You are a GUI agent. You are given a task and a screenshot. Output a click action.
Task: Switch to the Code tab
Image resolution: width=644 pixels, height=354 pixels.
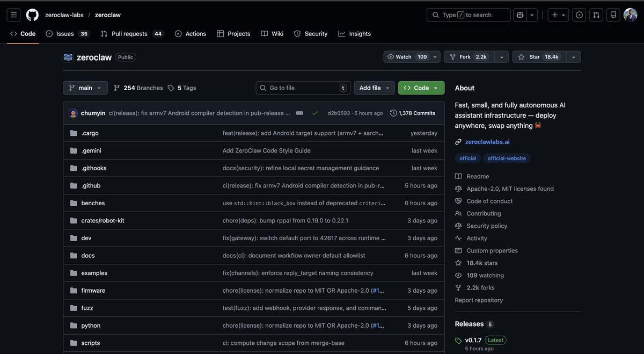click(x=23, y=34)
